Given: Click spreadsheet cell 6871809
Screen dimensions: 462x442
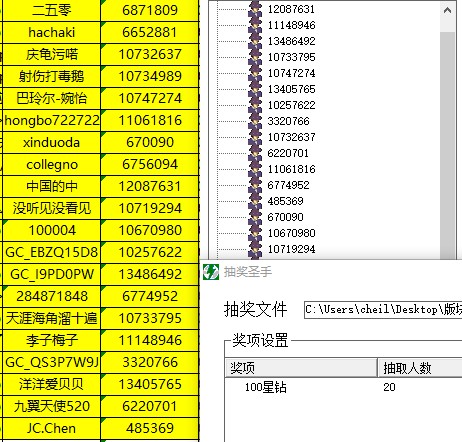Looking at the screenshot, I should pos(150,10).
